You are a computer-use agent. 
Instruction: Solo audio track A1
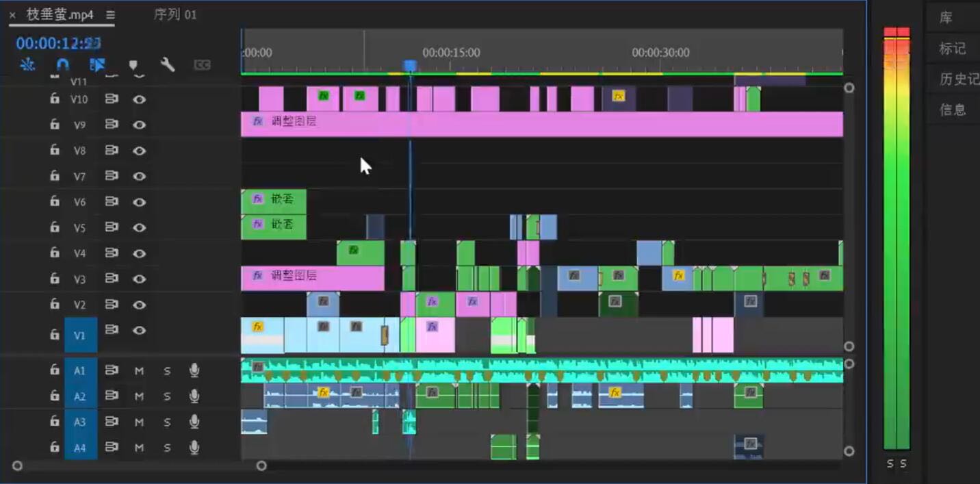pyautogui.click(x=167, y=370)
